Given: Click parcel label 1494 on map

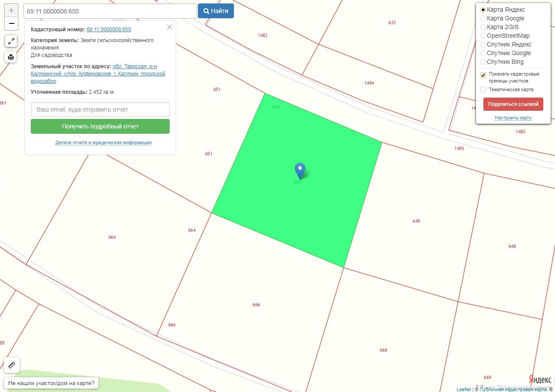Looking at the screenshot, I should (x=369, y=83).
